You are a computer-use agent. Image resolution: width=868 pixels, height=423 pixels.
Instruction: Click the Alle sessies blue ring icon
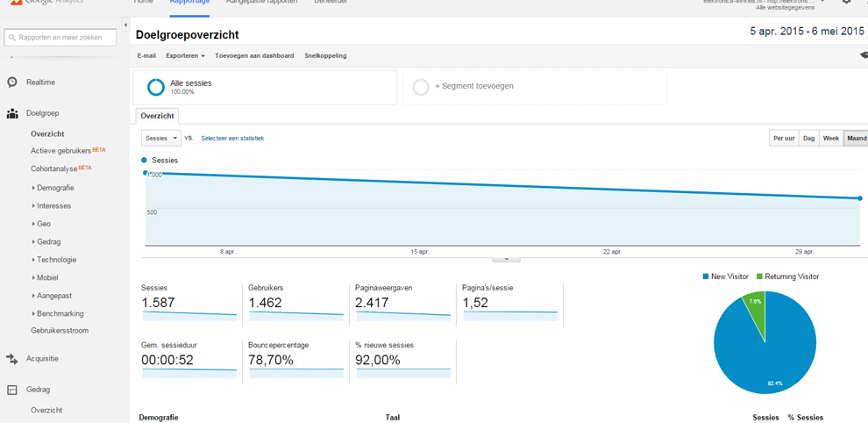click(x=155, y=87)
